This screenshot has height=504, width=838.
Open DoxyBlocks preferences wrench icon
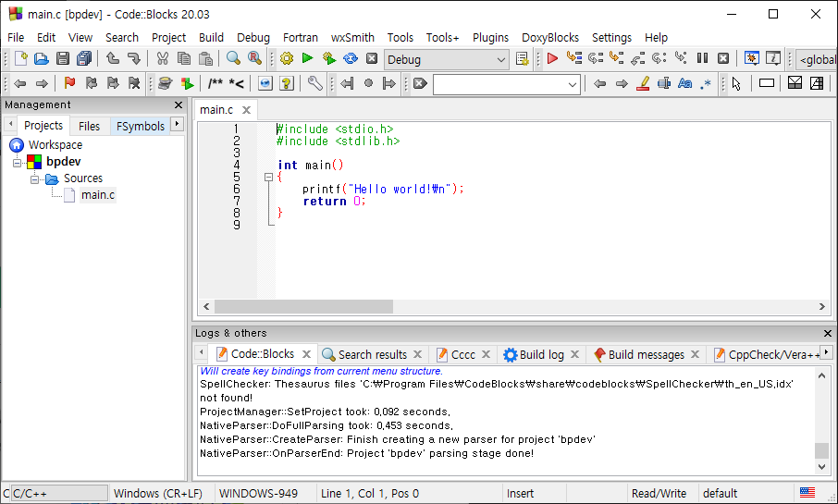pyautogui.click(x=314, y=83)
